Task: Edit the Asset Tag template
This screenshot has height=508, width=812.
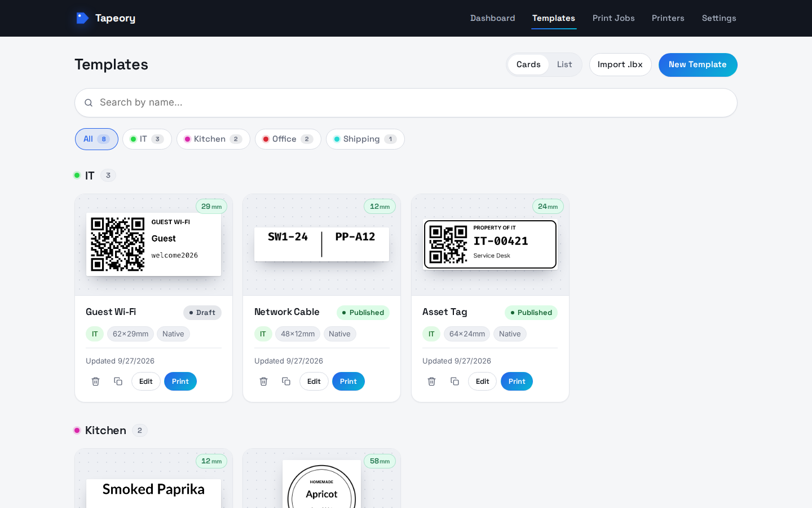Action: (x=483, y=382)
